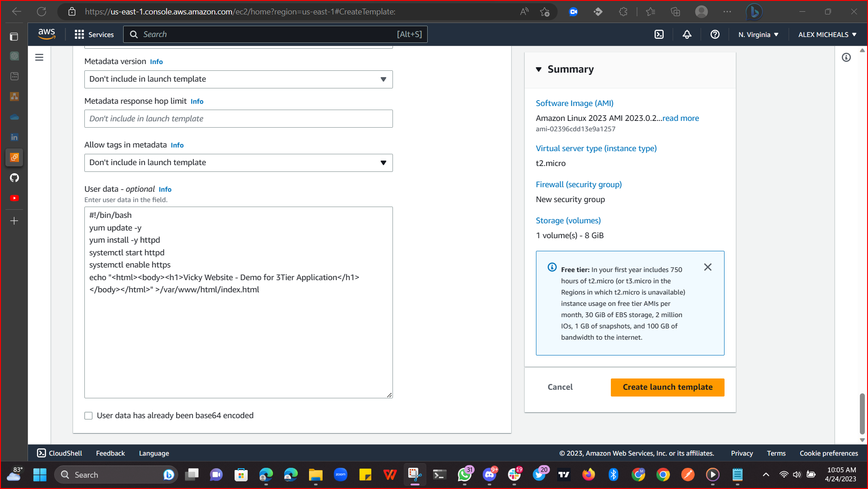The width and height of the screenshot is (868, 489).
Task: Toggle the hamburger navigation menu
Action: pos(39,57)
